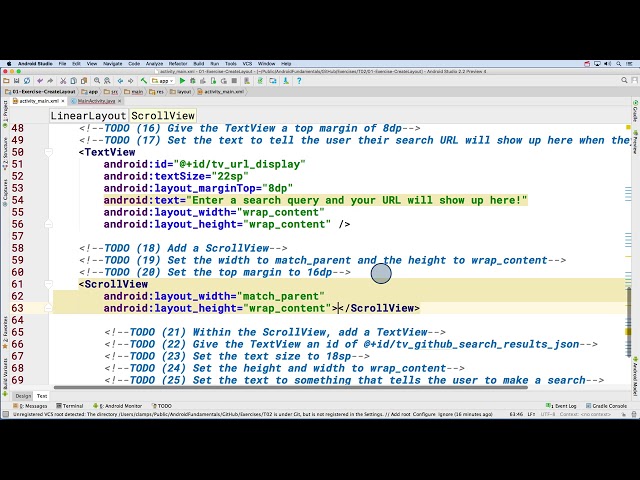Image resolution: width=640 pixels, height=480 pixels.
Task: Open the app run configuration dropdown
Action: (163, 81)
